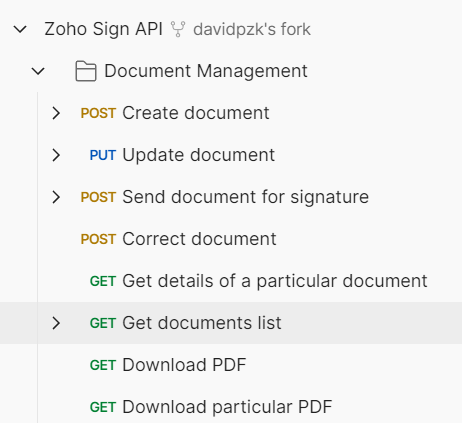Expand Send document for signature examples
The height and width of the screenshot is (423, 462).
point(56,197)
